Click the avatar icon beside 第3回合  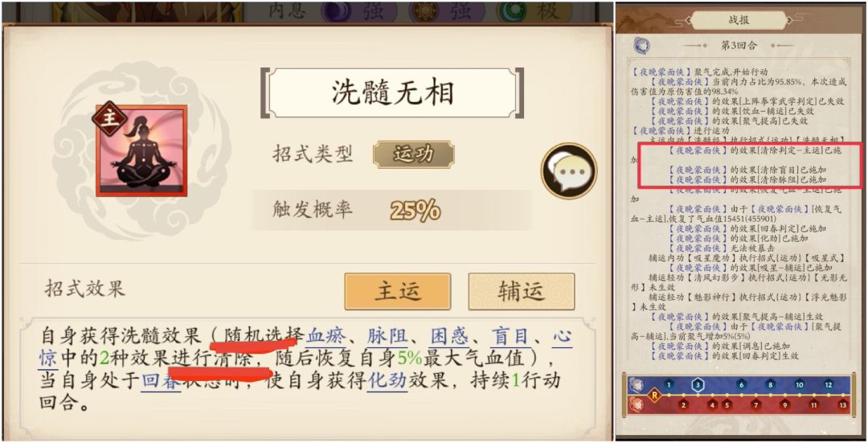point(641,45)
